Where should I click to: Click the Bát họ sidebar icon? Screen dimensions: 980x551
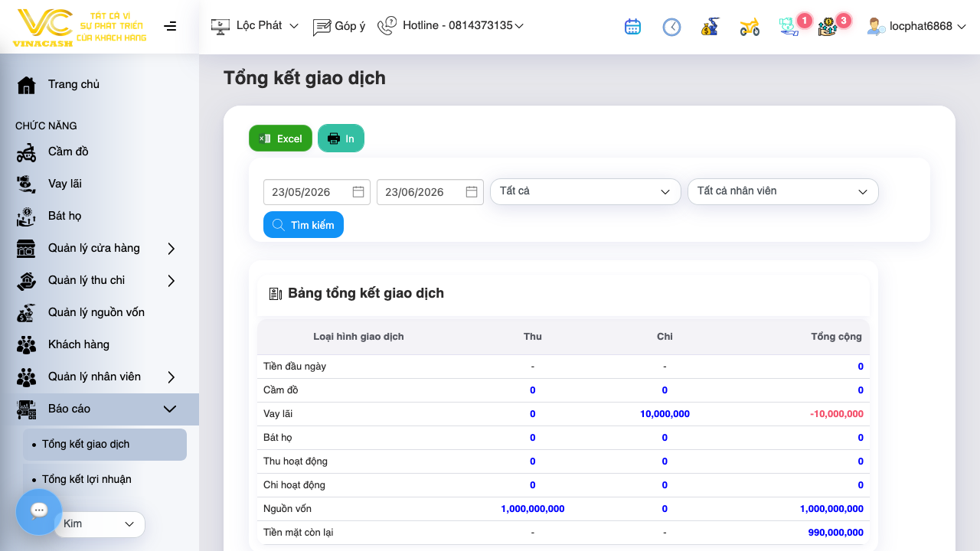point(27,216)
